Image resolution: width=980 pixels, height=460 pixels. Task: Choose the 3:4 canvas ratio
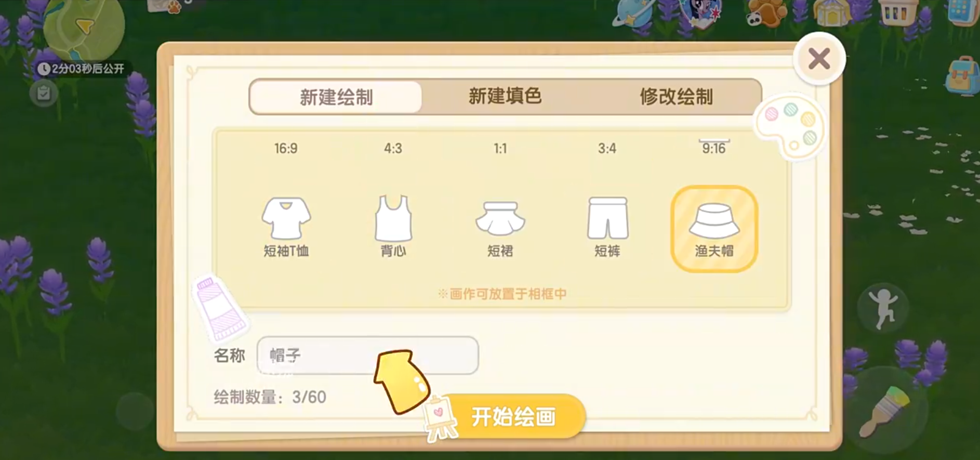pos(607,149)
